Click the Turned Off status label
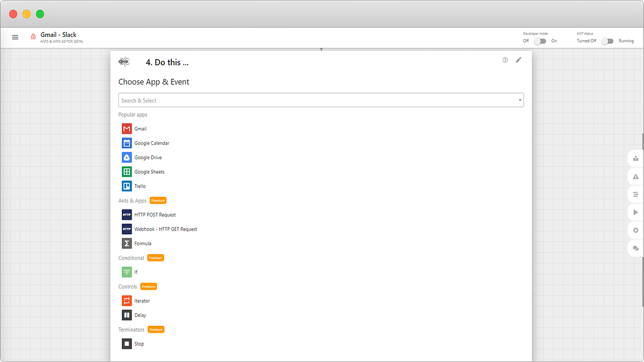Image resolution: width=644 pixels, height=362 pixels. (587, 41)
